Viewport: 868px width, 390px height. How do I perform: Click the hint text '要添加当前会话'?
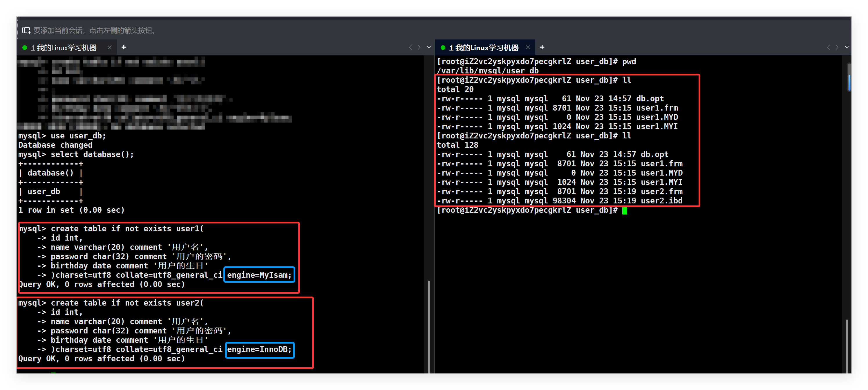tap(58, 31)
